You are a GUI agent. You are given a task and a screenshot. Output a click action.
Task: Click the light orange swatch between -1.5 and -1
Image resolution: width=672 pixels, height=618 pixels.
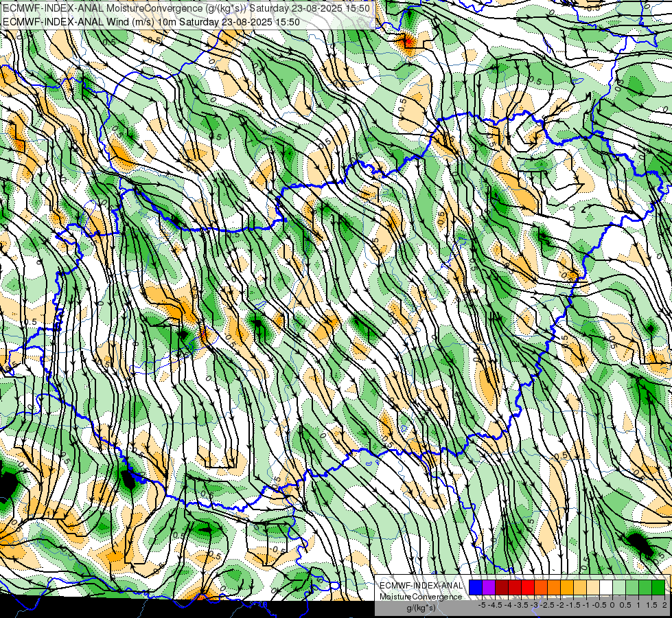[x=580, y=587]
